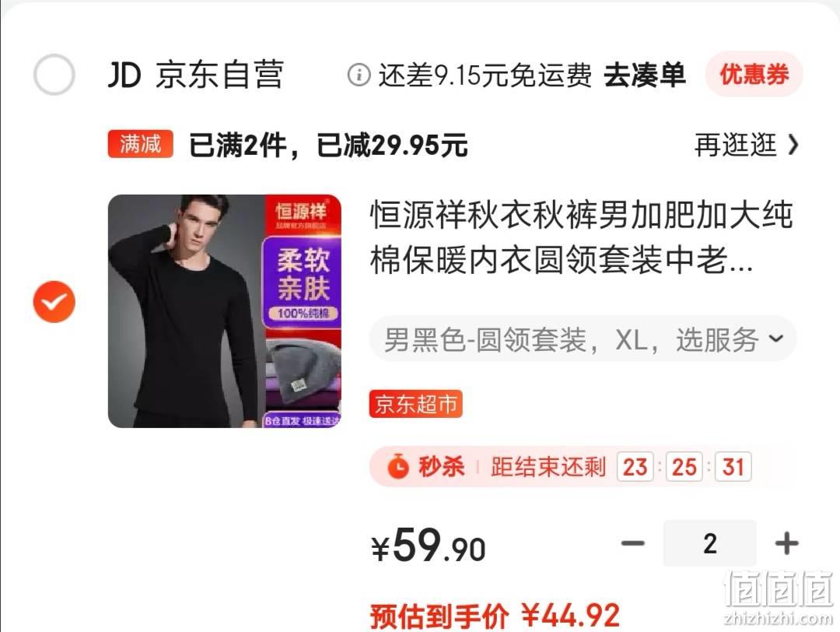The image size is (840, 632).
Task: Open 去凑单 to add more items
Action: coord(645,75)
